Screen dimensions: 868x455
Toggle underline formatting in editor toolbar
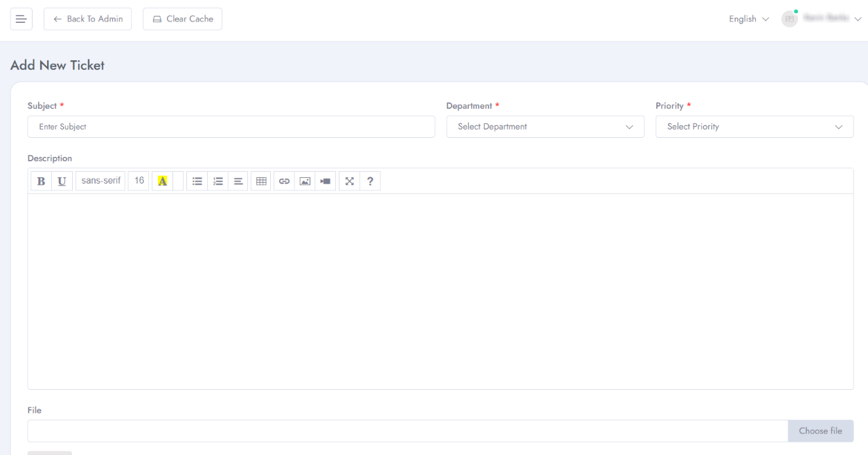[62, 181]
